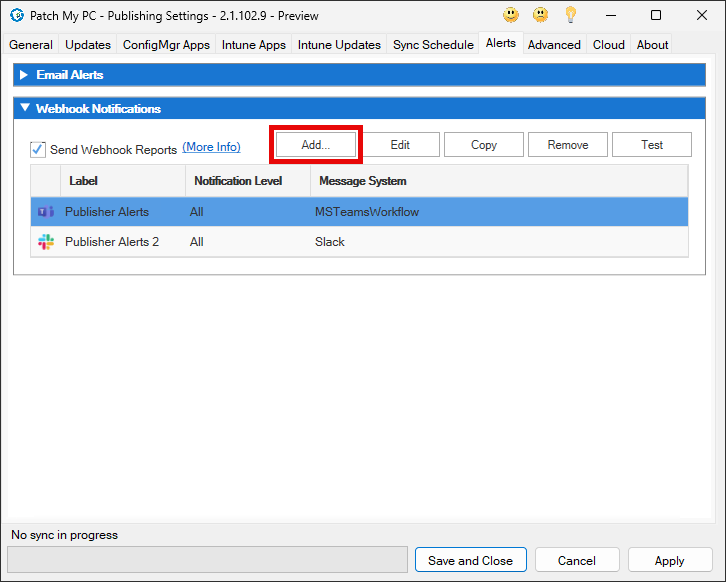Click the Slack icon in Publisher Alerts 2 row
The image size is (726, 582).
coord(45,242)
